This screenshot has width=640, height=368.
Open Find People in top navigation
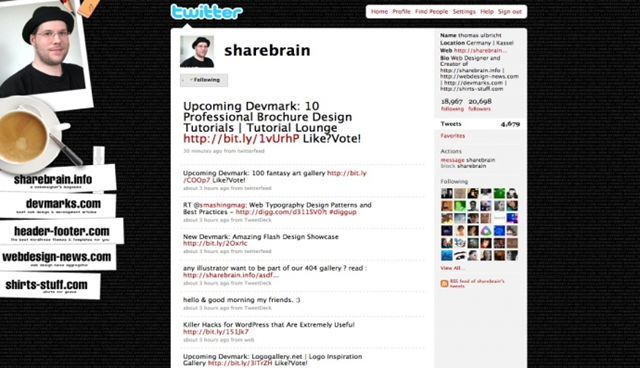tap(431, 12)
